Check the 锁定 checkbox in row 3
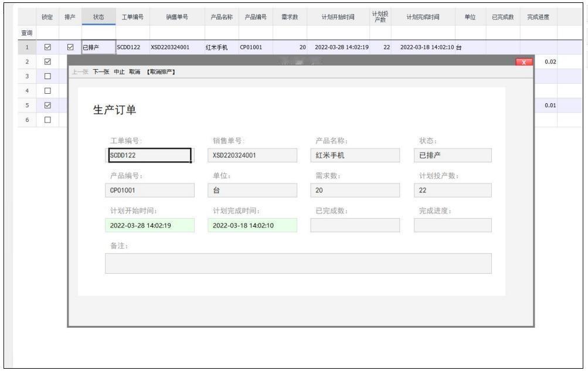This screenshot has height=374, width=588. 47,76
